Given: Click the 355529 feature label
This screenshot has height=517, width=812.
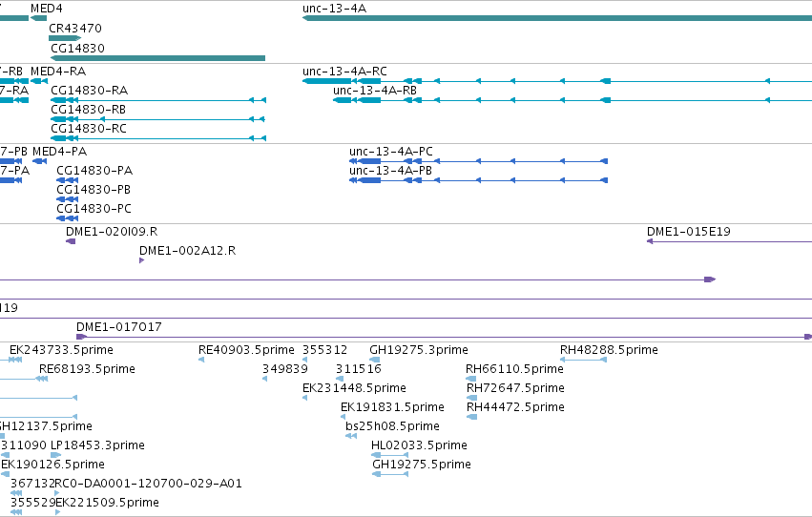Looking at the screenshot, I should click(32, 503).
